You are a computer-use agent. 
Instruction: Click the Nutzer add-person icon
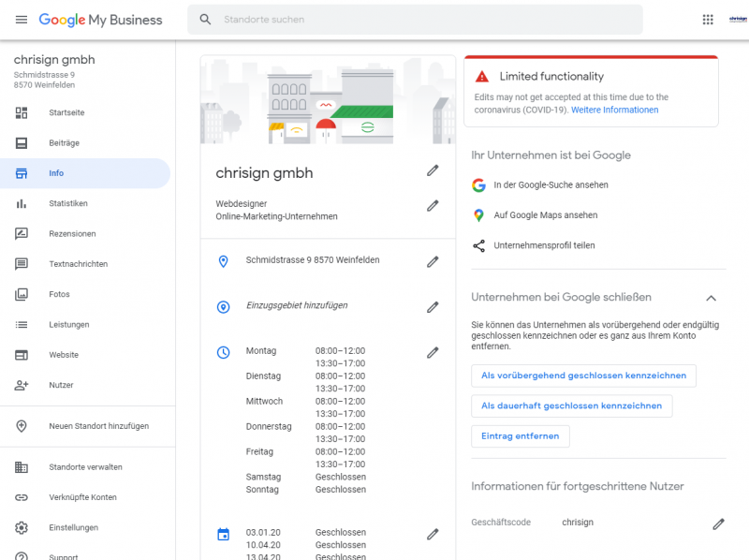pos(22,385)
